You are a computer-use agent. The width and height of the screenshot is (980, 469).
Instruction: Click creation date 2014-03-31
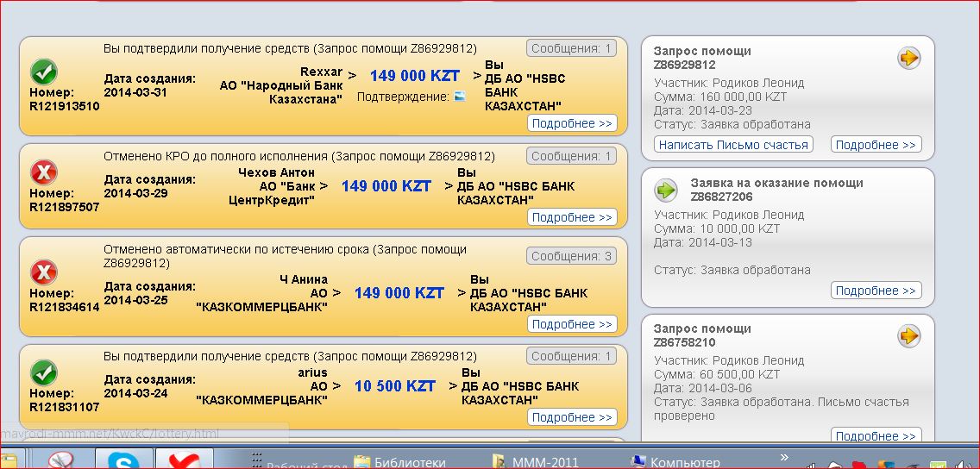point(135,92)
